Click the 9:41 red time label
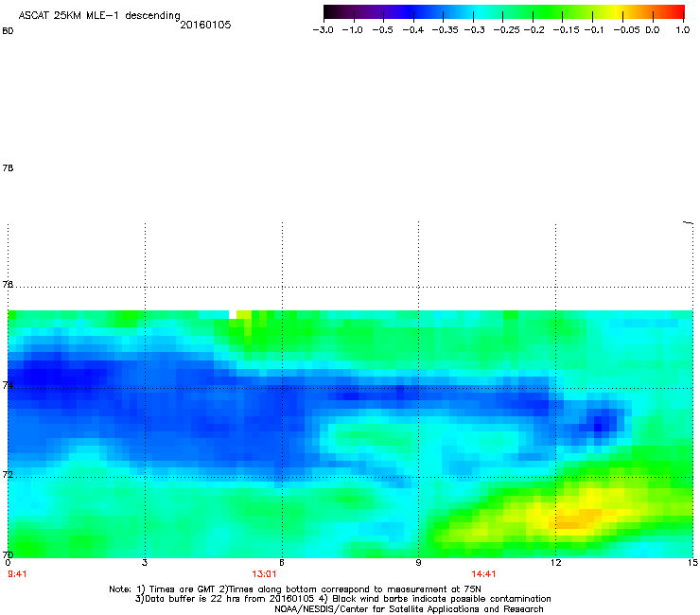700x615 pixels. click(17, 574)
